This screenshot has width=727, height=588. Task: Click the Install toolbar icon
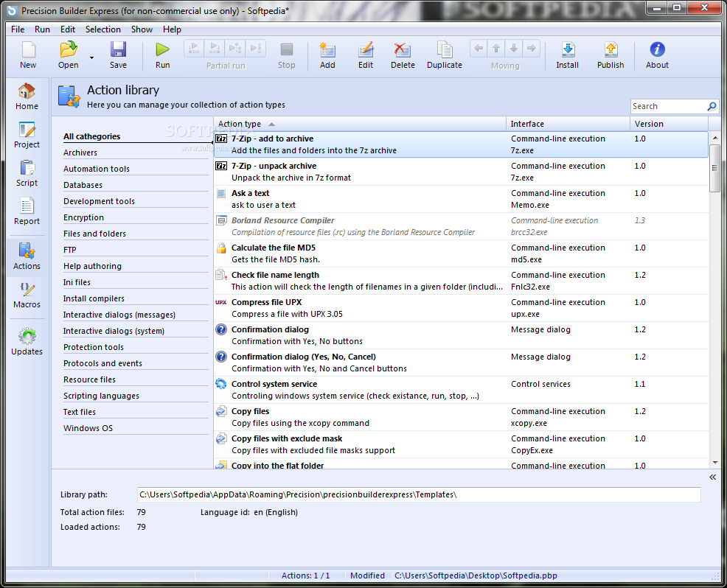point(568,55)
